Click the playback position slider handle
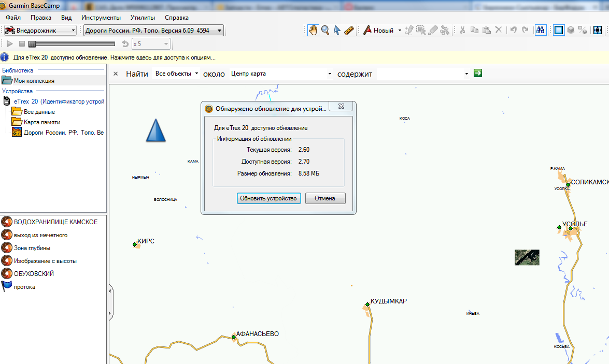The height and width of the screenshot is (364, 609). pyautogui.click(x=32, y=44)
